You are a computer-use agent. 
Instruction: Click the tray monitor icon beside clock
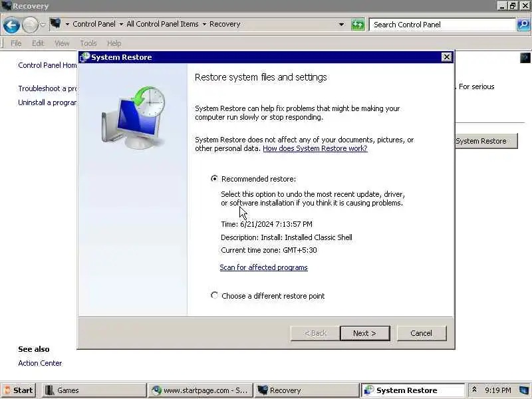524,390
